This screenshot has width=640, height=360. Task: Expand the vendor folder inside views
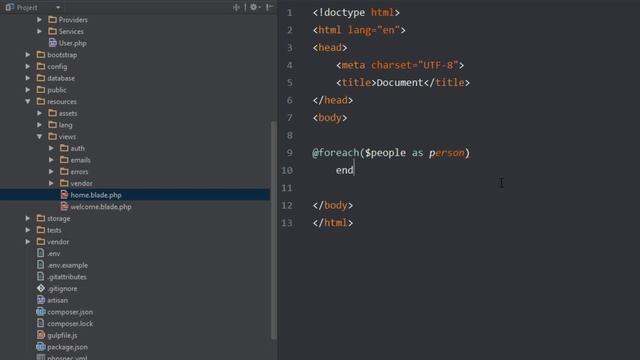[51, 183]
